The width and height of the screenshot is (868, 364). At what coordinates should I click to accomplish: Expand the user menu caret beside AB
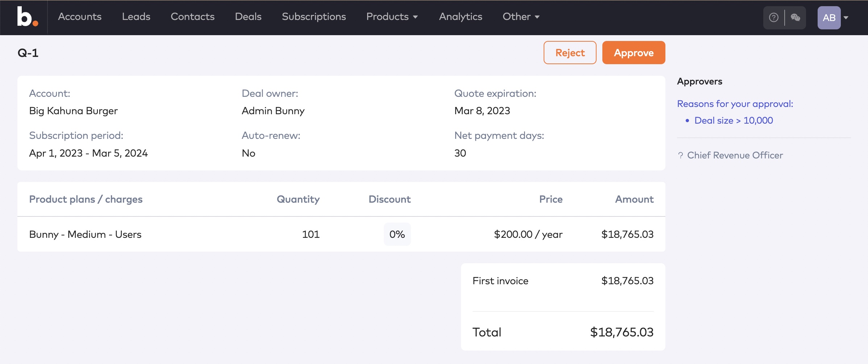[x=846, y=17]
